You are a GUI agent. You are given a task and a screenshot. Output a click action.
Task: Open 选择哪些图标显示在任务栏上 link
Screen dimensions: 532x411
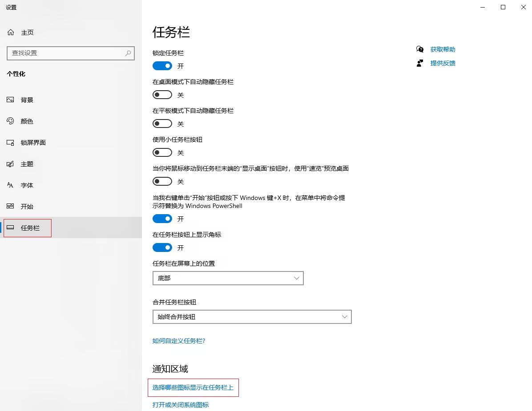pos(193,387)
